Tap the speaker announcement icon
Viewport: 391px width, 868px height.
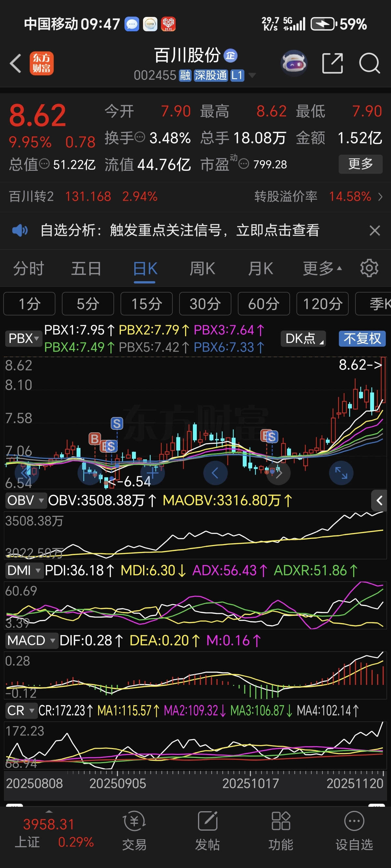click(20, 230)
